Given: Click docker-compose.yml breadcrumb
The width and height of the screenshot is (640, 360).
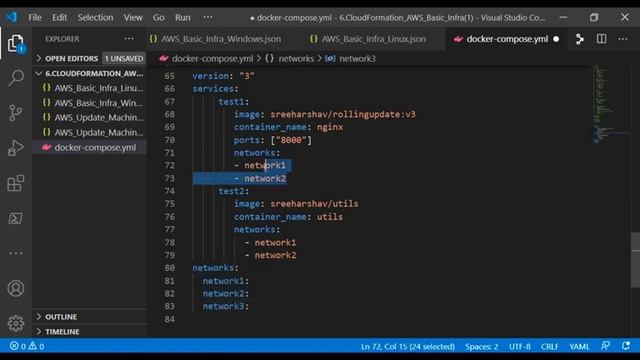Looking at the screenshot, I should pos(212,58).
